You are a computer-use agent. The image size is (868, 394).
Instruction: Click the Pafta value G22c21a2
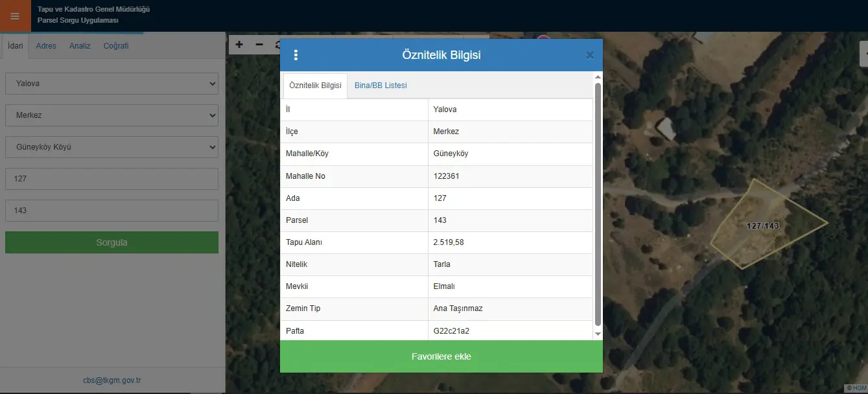click(x=451, y=331)
